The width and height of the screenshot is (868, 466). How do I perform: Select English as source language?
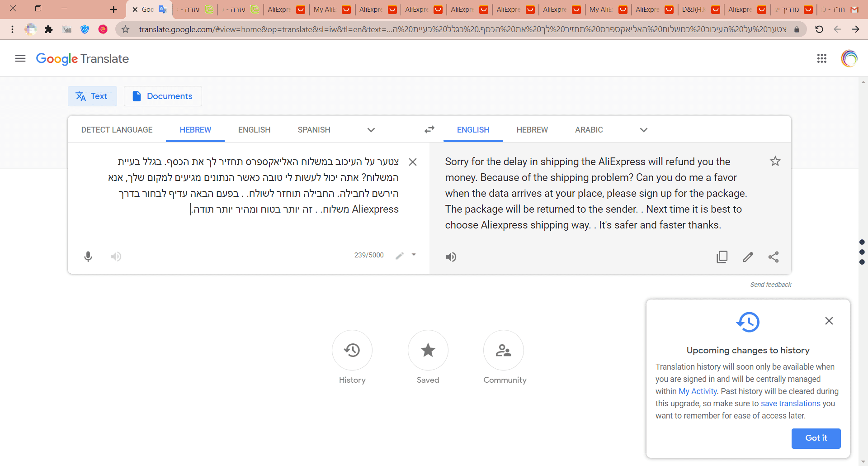(x=255, y=130)
